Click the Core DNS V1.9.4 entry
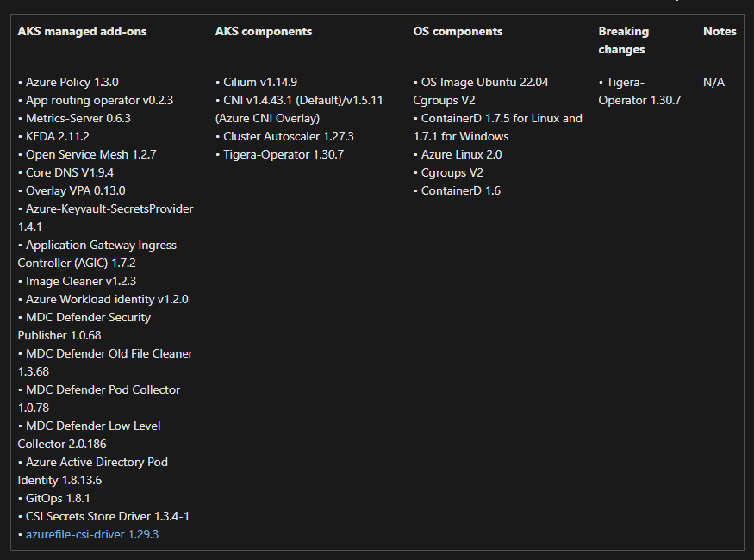The width and height of the screenshot is (754, 560). (70, 172)
